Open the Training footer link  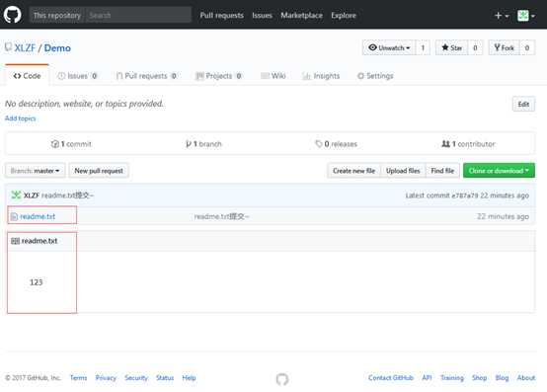tap(452, 378)
